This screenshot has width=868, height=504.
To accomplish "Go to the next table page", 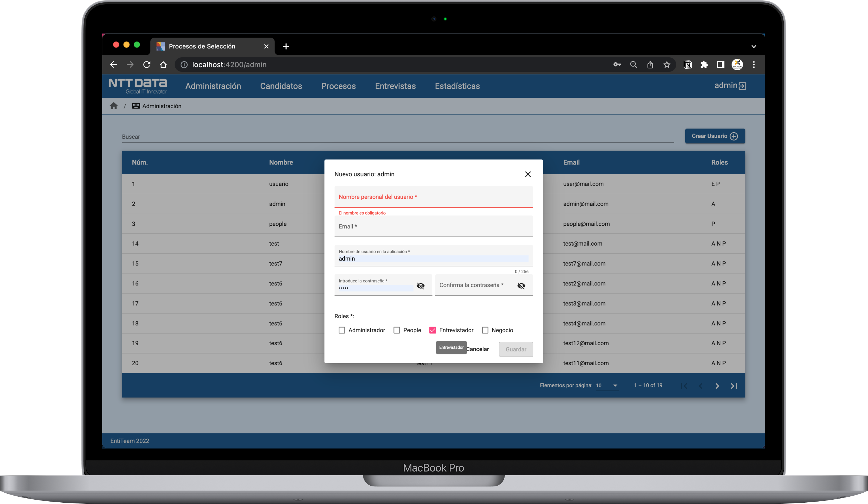I will point(717,386).
